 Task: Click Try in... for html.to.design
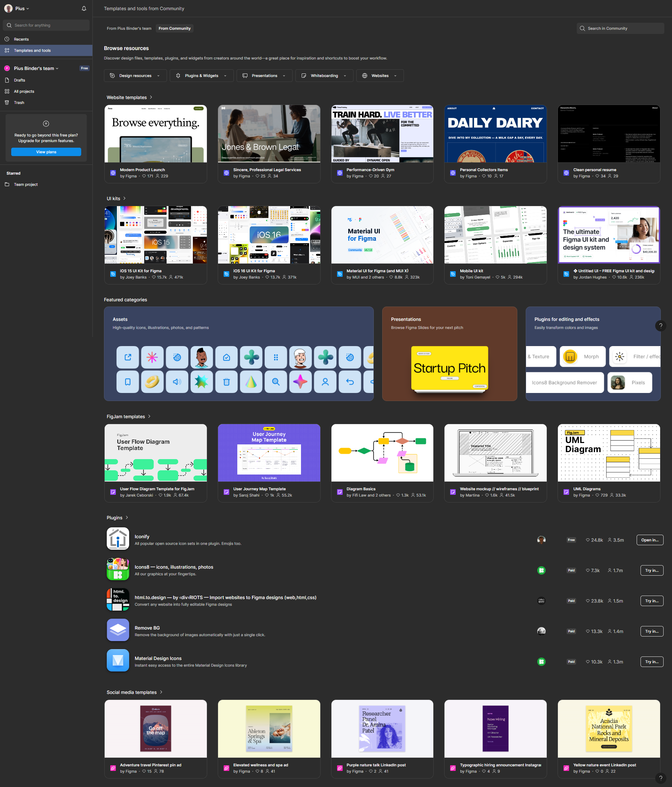pos(651,601)
